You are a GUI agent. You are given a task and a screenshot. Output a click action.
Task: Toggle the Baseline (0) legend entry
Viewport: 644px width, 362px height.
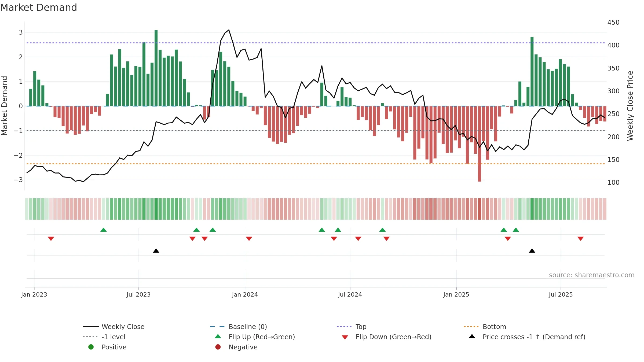[x=238, y=327]
